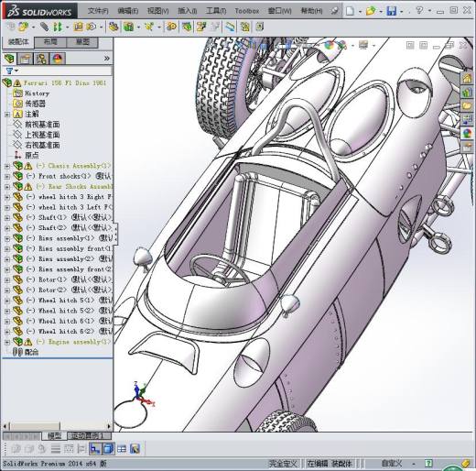476x471 pixels.
Task: Open SolidWorks Resources home task pane
Action: point(467,79)
